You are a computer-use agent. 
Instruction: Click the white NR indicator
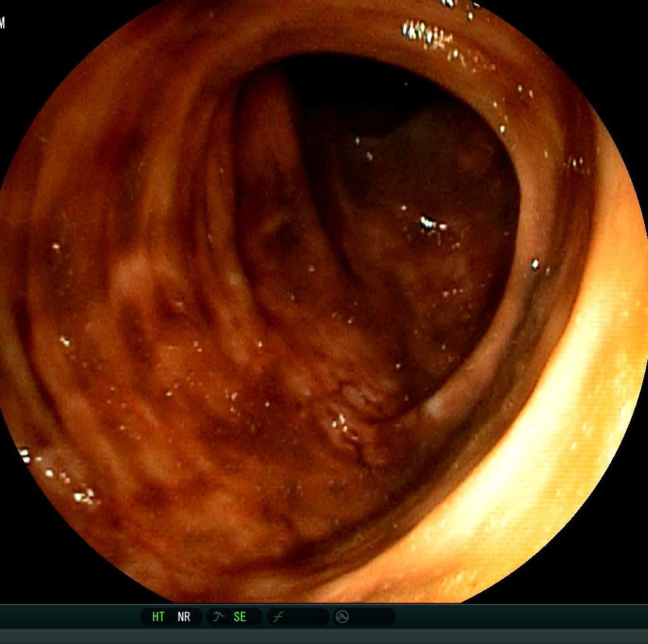click(x=184, y=617)
